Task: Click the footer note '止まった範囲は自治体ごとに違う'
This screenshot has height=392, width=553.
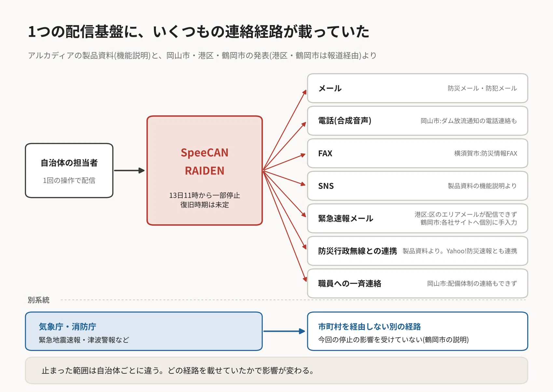Action: (x=101, y=371)
